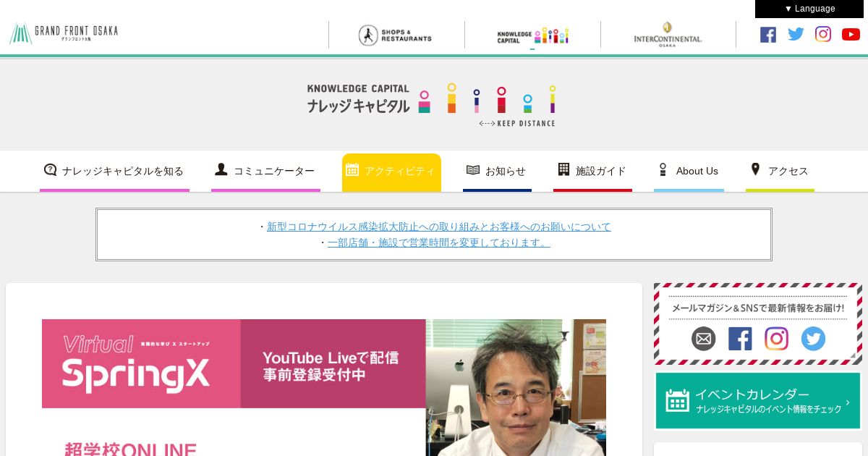Click the メールマガジン＆SNSで最新情報をお届け text

758,308
